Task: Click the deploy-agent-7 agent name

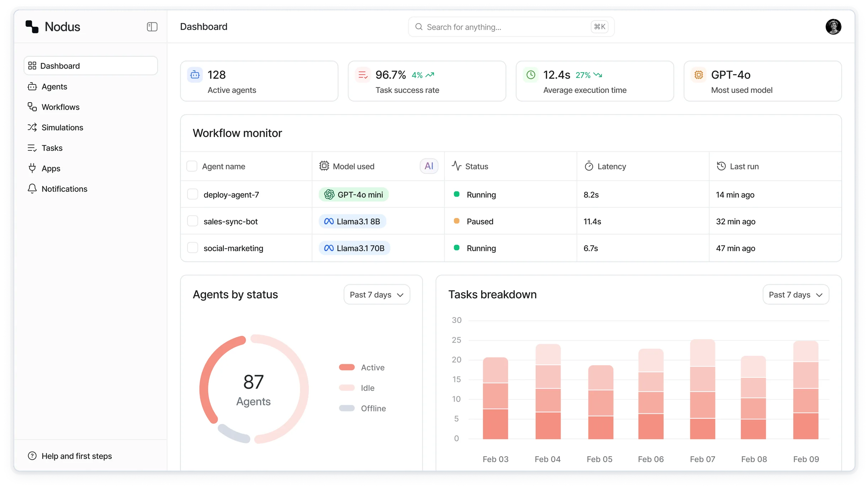Action: pyautogui.click(x=231, y=195)
